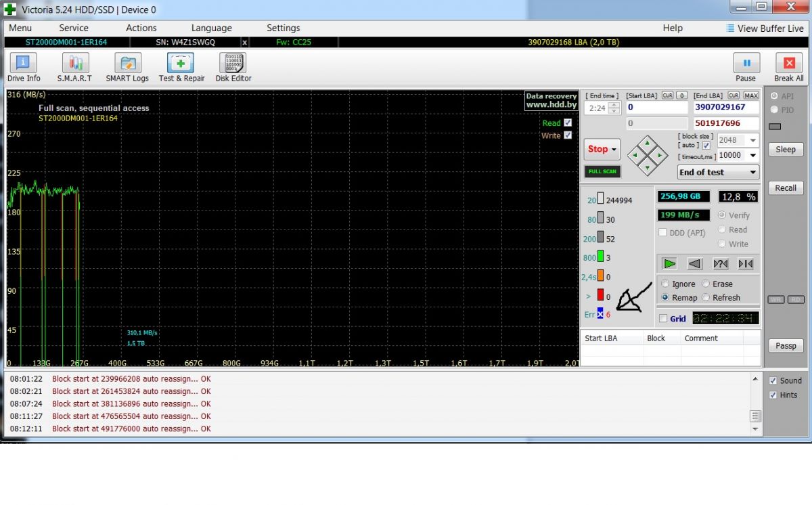This screenshot has height=505, width=812.
Task: Click the View Buffer Live icon
Action: pyautogui.click(x=730, y=28)
